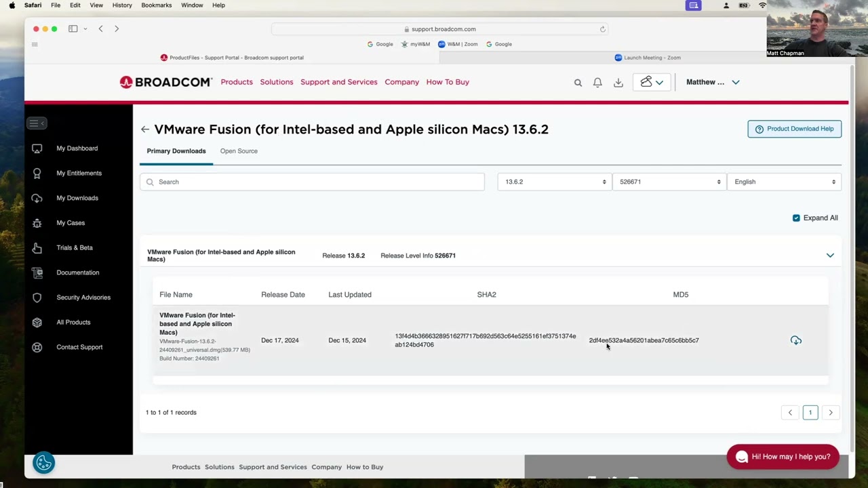Viewport: 868px width, 488px height.
Task: Open the release level dropdown showing 526671
Action: (669, 182)
